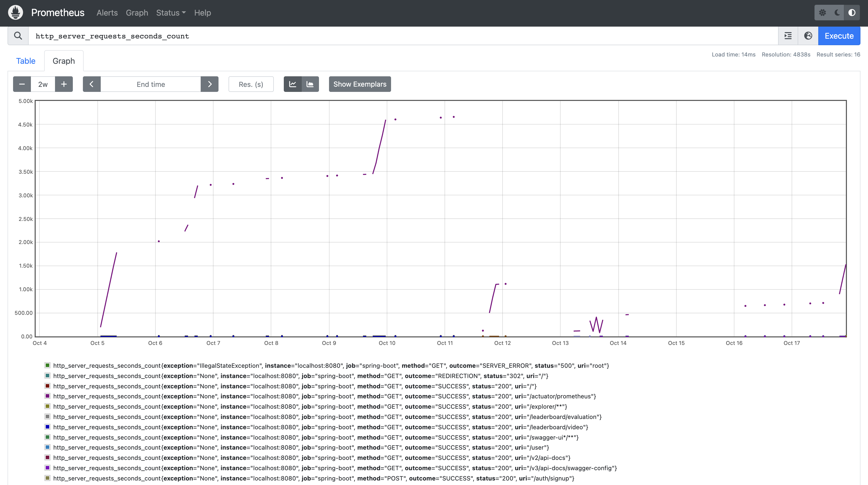Click the Oct 10 x-axis label

387,343
